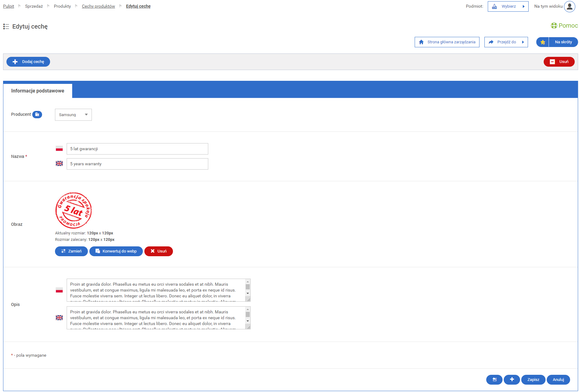Screen dimensions: 579x392
Task: Click the Producent factory icon button
Action: point(37,115)
